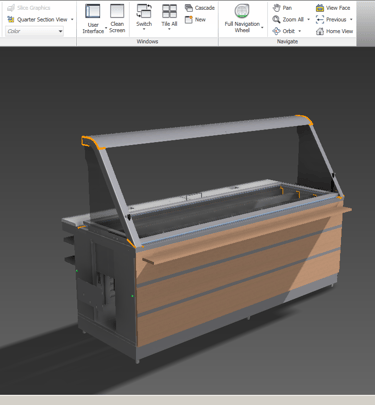Image resolution: width=375 pixels, height=405 pixels.
Task: Select the Orbit tool
Action: click(x=283, y=31)
